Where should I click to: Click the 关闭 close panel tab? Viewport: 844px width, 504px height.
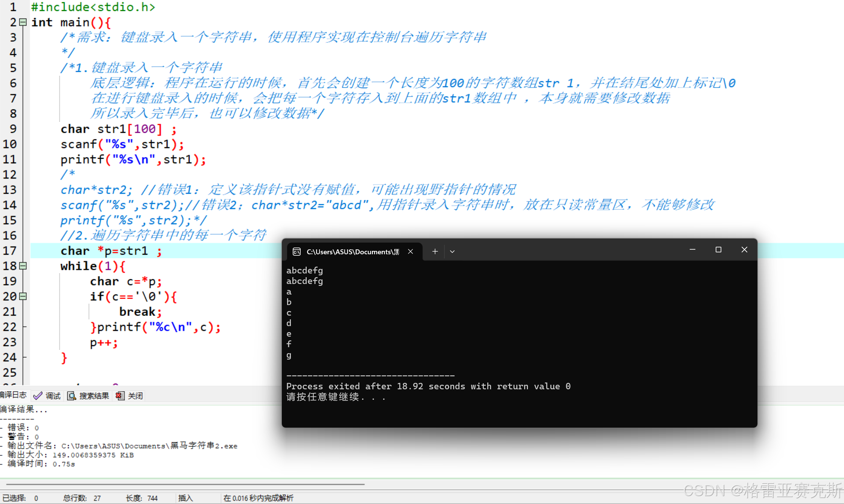[135, 396]
